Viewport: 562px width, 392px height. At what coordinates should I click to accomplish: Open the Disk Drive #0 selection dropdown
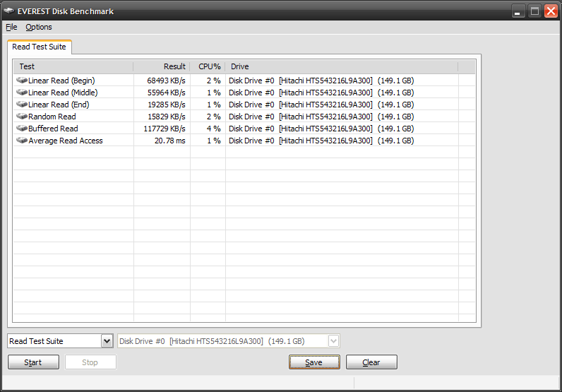click(x=333, y=340)
